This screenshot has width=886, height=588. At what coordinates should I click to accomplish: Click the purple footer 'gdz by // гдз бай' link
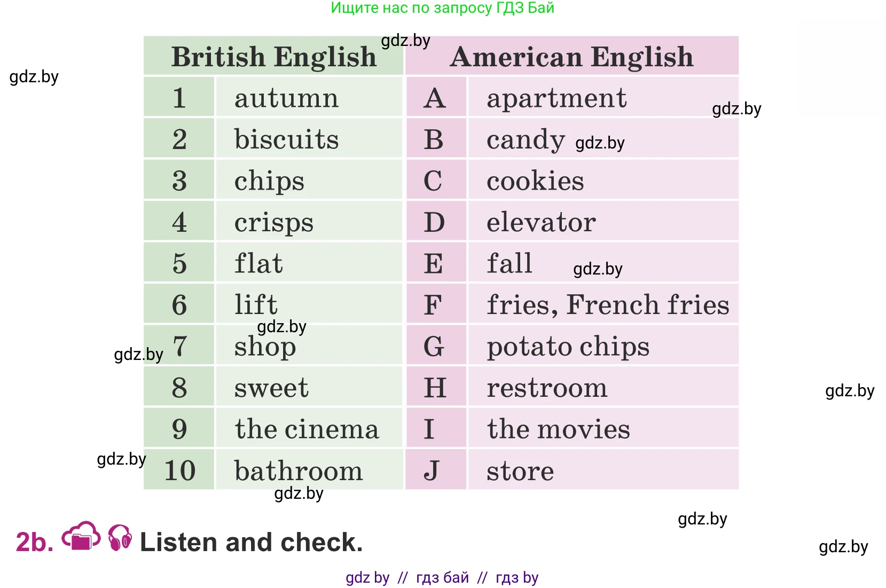(442, 577)
